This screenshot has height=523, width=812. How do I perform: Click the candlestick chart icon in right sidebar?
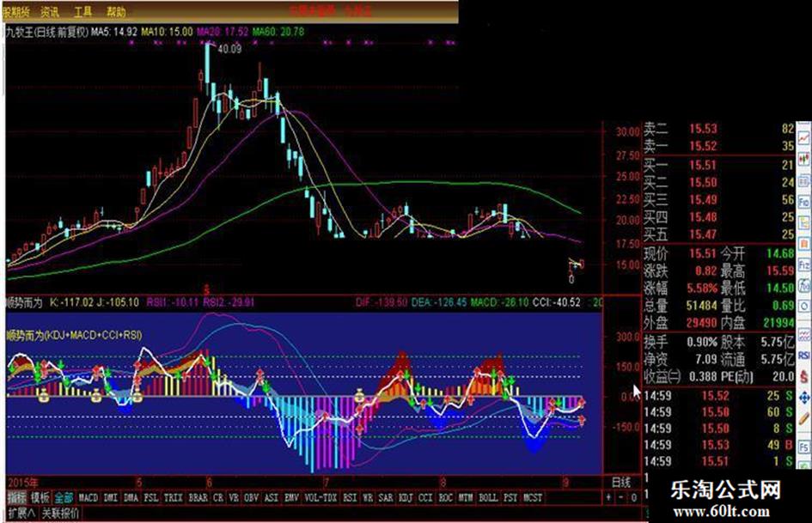pos(803,159)
